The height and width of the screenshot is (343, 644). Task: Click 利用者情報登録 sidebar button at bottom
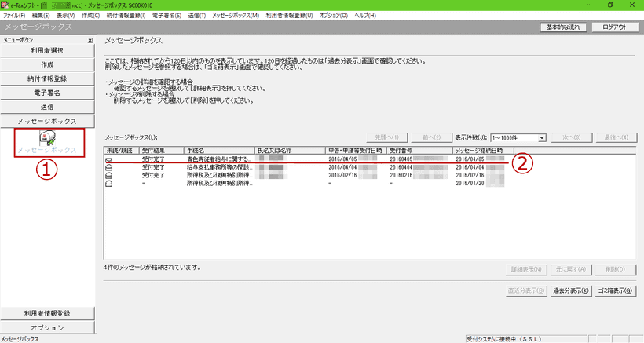(47, 313)
